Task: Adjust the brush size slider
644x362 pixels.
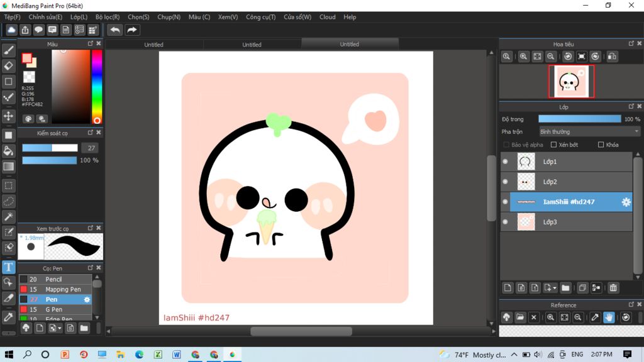Action: point(50,148)
